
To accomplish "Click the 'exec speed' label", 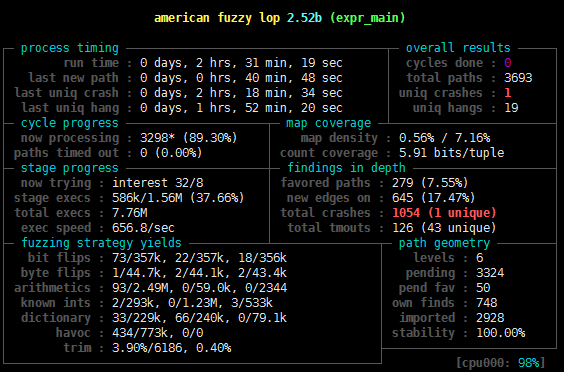I will pos(56,228).
